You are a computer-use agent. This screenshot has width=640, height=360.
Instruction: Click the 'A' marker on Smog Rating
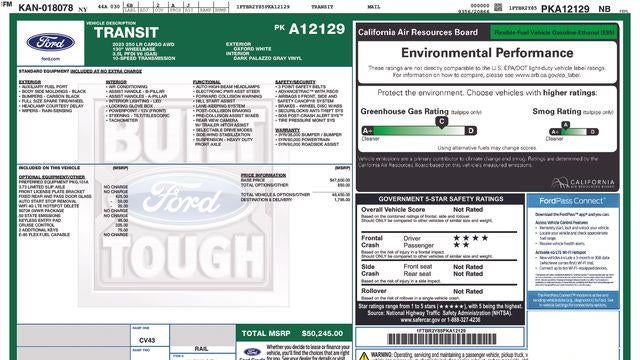click(x=565, y=125)
